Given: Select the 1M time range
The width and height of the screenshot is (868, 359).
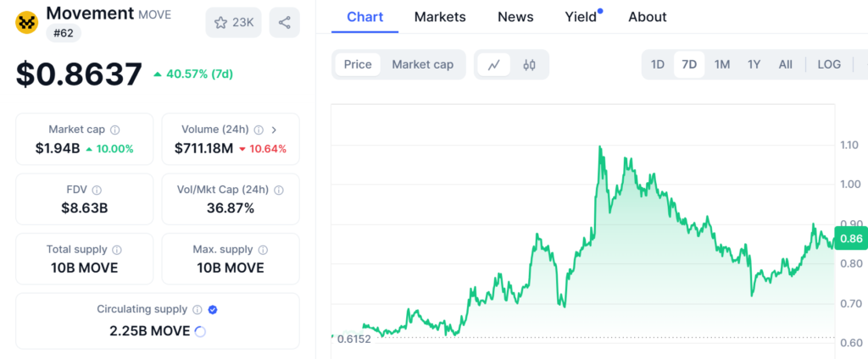Looking at the screenshot, I should [x=722, y=64].
